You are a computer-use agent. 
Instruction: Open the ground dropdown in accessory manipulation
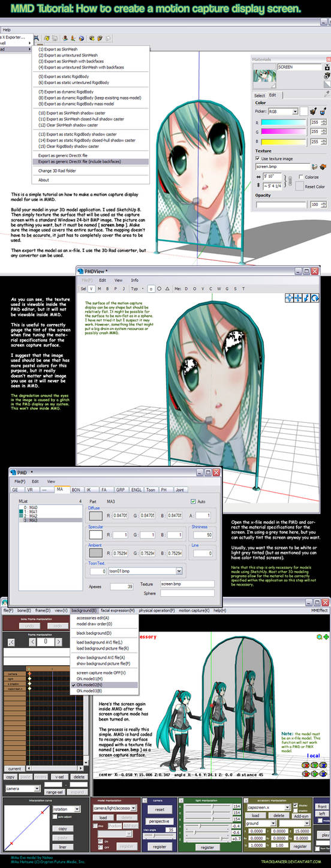pos(261,823)
